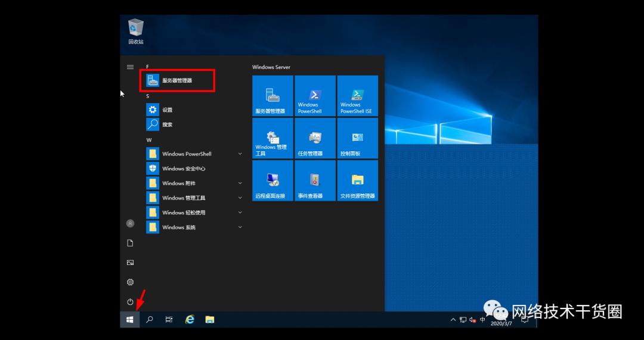Open Task View on the taskbar
This screenshot has height=340, width=644.
pyautogui.click(x=169, y=320)
